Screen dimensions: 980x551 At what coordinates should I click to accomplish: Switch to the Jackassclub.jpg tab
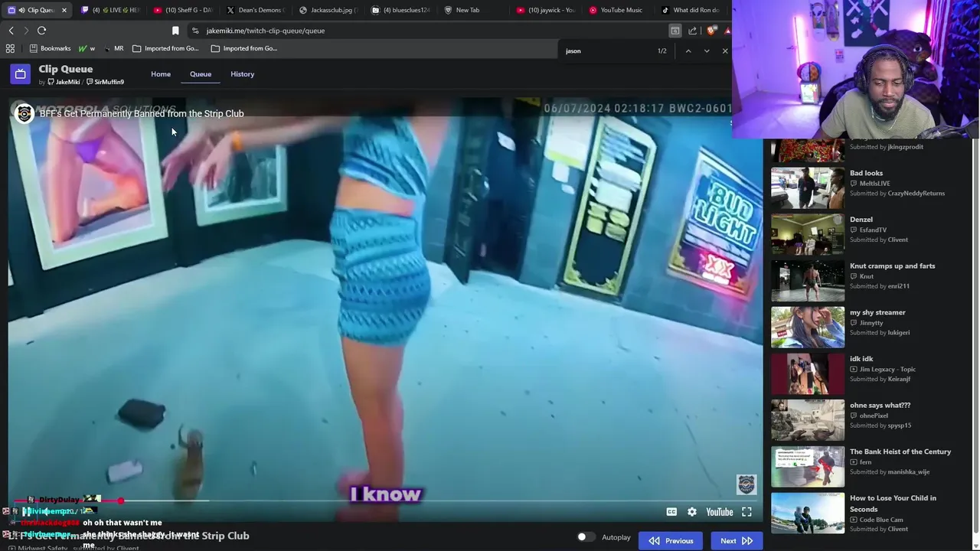click(328, 10)
